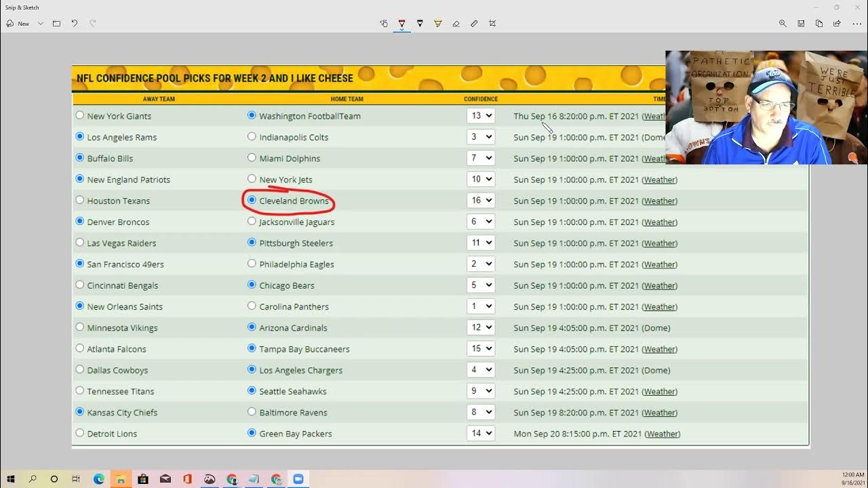868x488 pixels.
Task: Select the Touch Writing tool
Action: tap(384, 24)
